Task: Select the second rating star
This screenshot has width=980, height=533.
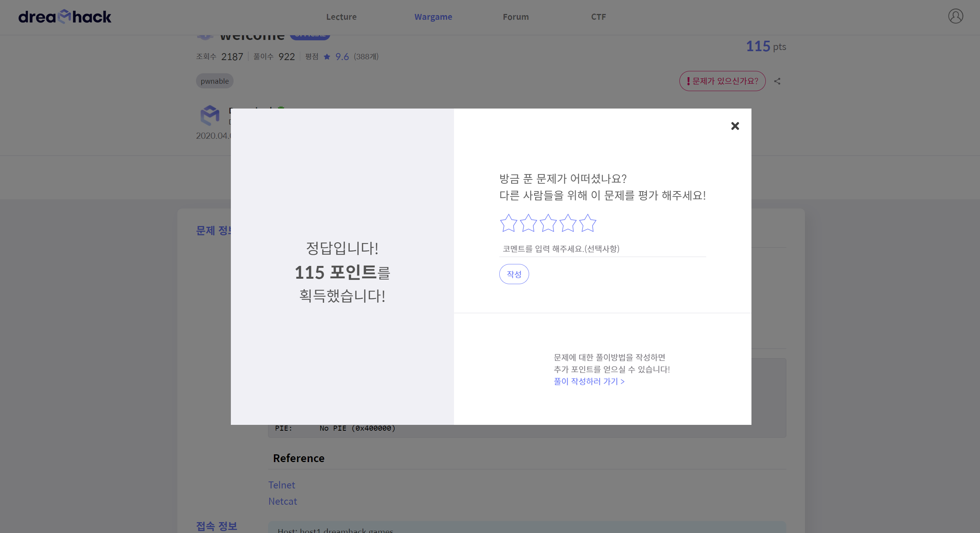Action: pyautogui.click(x=528, y=223)
